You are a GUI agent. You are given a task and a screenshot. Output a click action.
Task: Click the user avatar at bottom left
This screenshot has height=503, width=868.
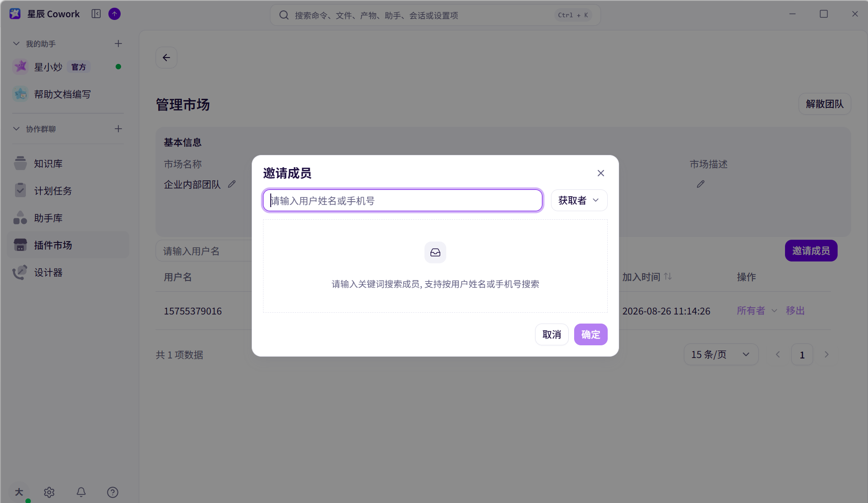coord(19,492)
